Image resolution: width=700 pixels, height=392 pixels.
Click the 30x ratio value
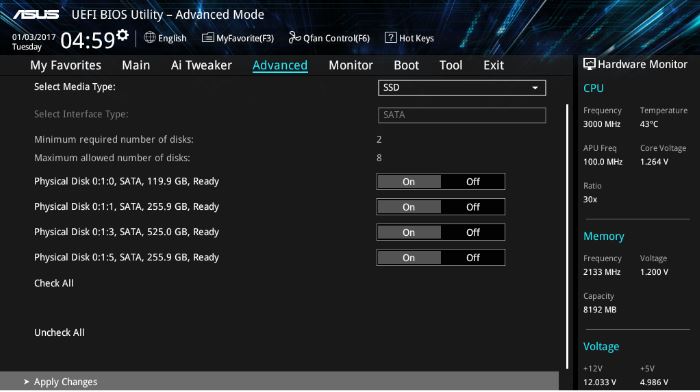pos(590,200)
